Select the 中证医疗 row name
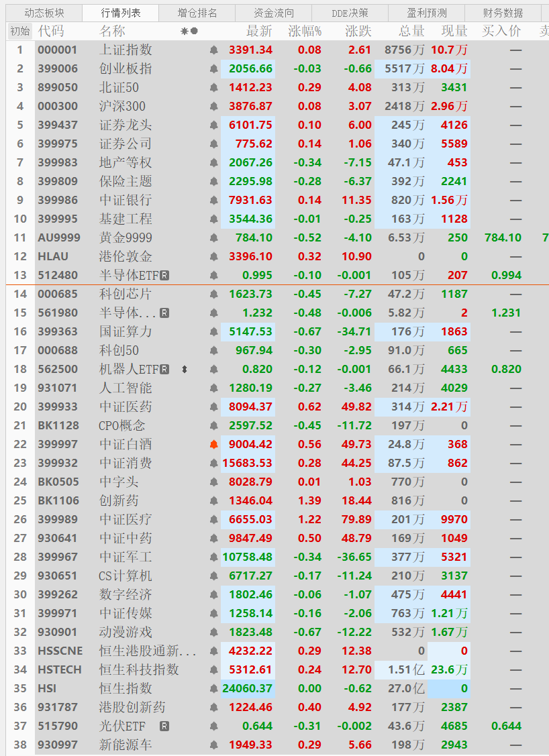The height and width of the screenshot is (756, 549). coord(126,520)
